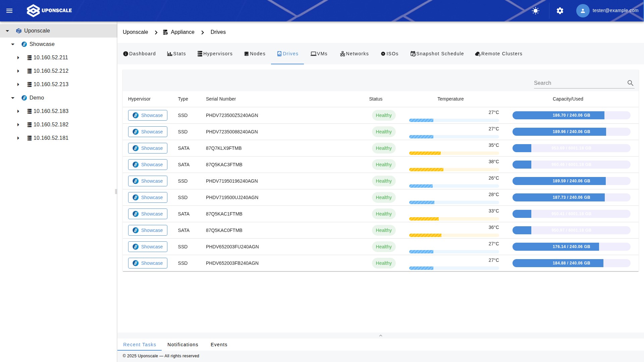Open the Notifications tab at bottom
The height and width of the screenshot is (362, 644).
pyautogui.click(x=183, y=345)
